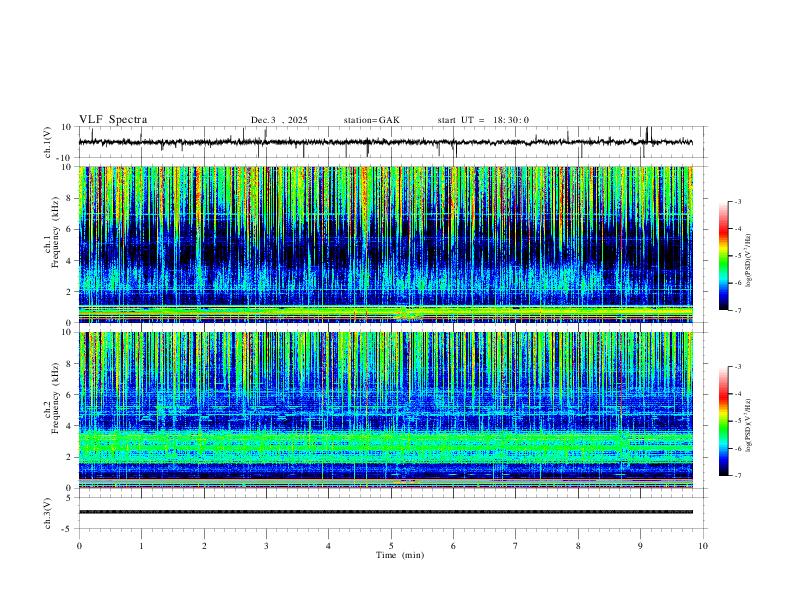Click the ch.2 color bar "log(PSD)" label
The height and width of the screenshot is (612, 792).
(749, 426)
